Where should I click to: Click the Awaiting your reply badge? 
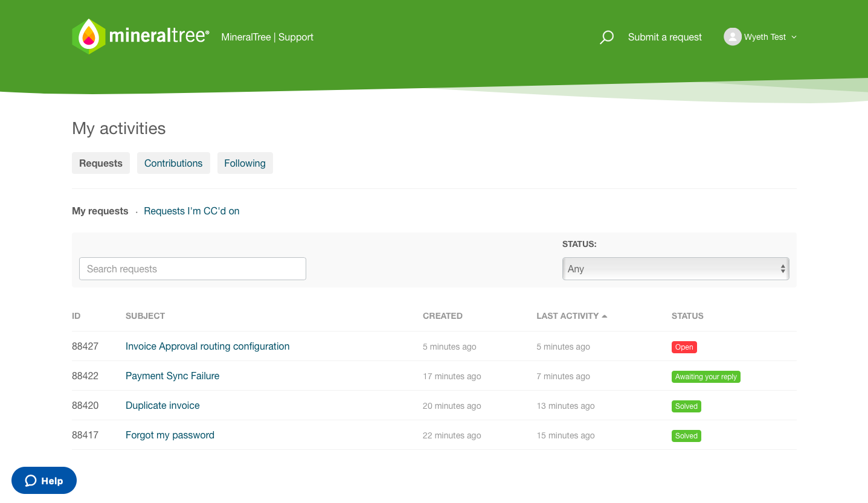[706, 376]
